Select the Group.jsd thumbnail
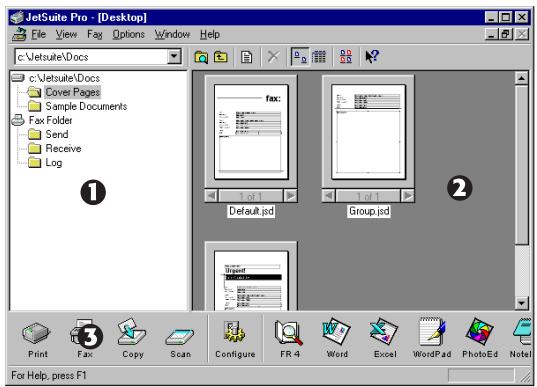Viewport: 537px width, 387px height. (x=369, y=132)
